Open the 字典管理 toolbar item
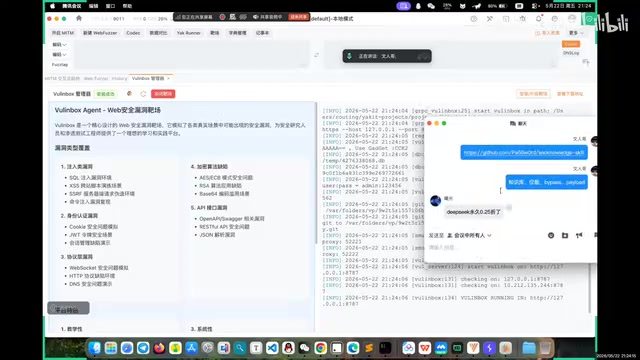640x360 pixels. pos(238,33)
